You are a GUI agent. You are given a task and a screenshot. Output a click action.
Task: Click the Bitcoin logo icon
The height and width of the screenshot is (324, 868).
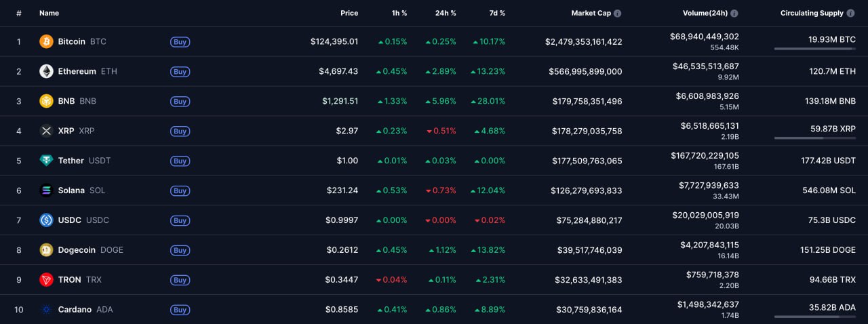[x=46, y=41]
